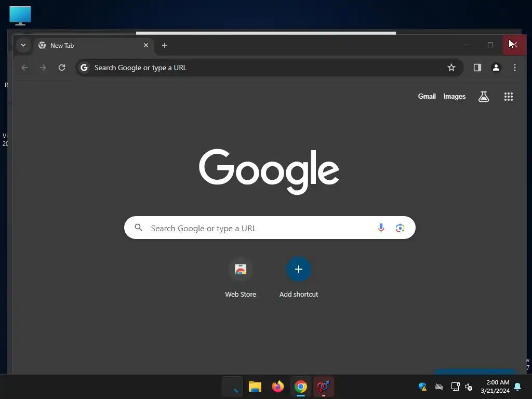Viewport: 532px width, 399px height.
Task: Reload the current page
Action: tap(62, 68)
